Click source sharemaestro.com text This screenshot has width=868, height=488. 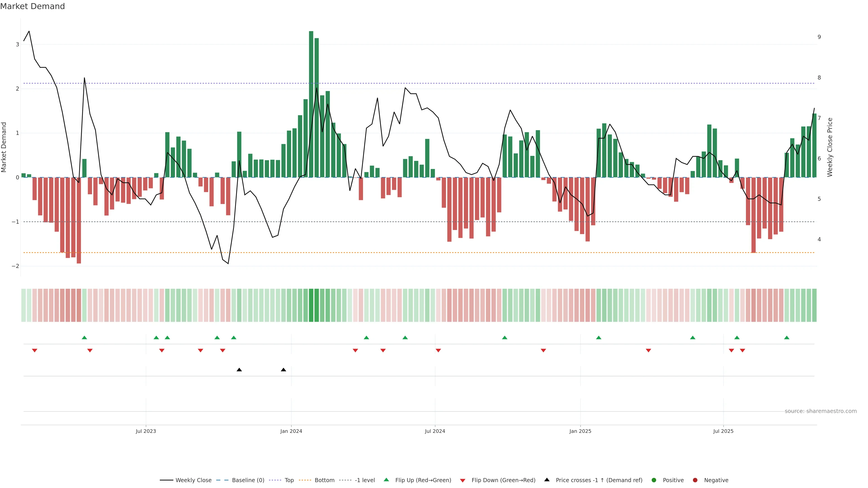821,411
